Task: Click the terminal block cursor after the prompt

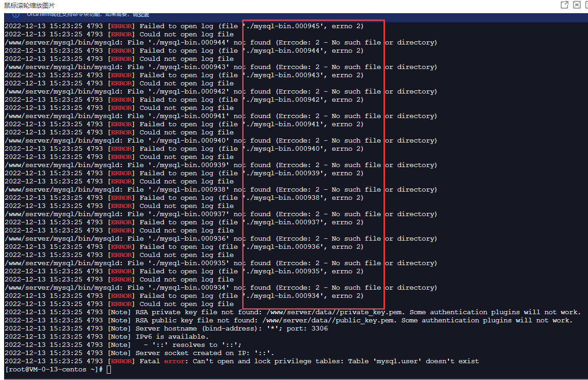Action: coord(108,370)
